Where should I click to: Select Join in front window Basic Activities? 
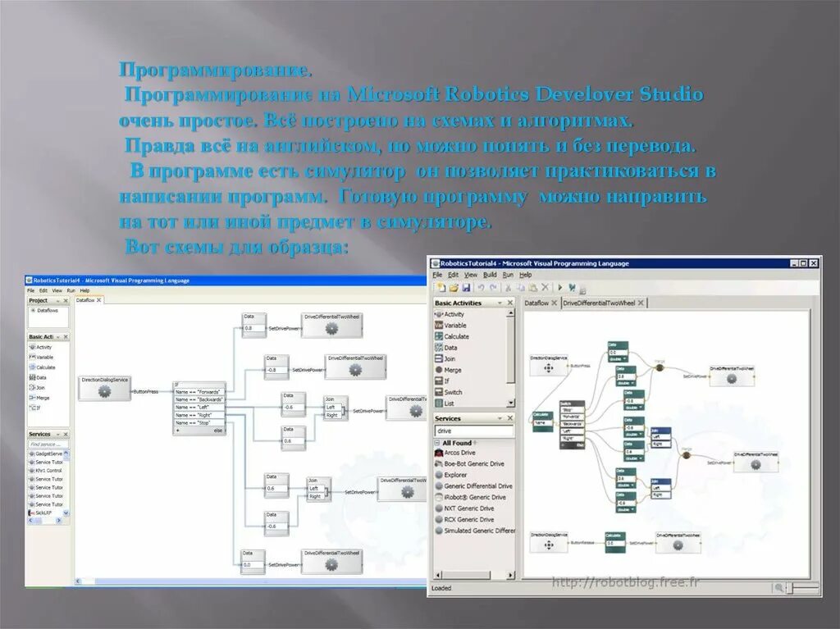[x=445, y=359]
